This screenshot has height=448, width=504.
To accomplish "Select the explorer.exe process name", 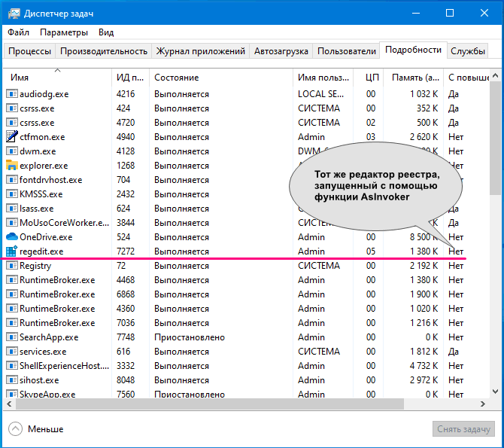I will pyautogui.click(x=44, y=166).
